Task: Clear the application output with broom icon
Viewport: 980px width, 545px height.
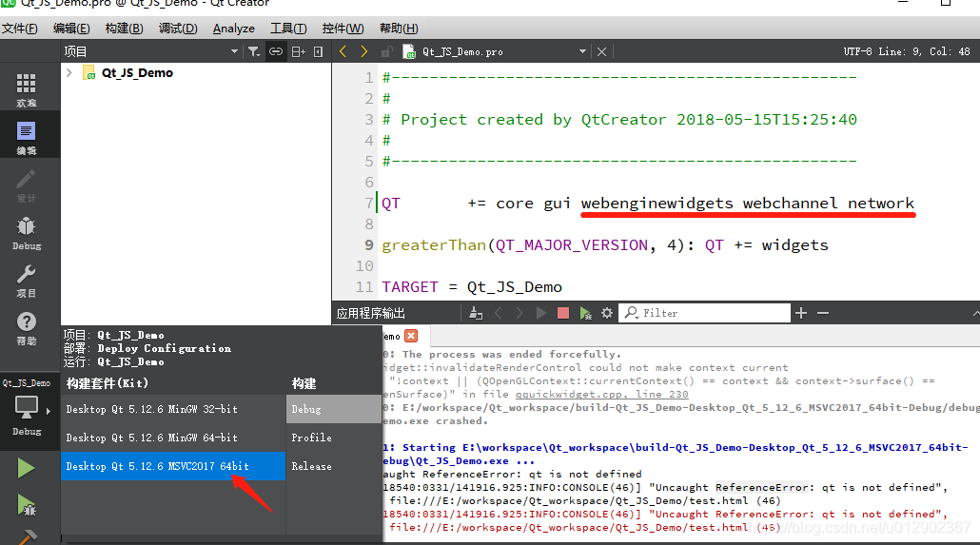Action: pyautogui.click(x=478, y=313)
